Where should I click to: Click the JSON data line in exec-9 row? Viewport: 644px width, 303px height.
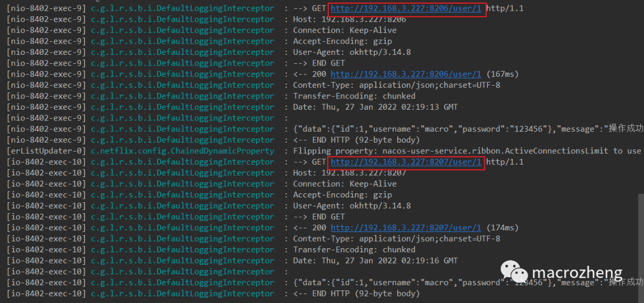(x=468, y=129)
